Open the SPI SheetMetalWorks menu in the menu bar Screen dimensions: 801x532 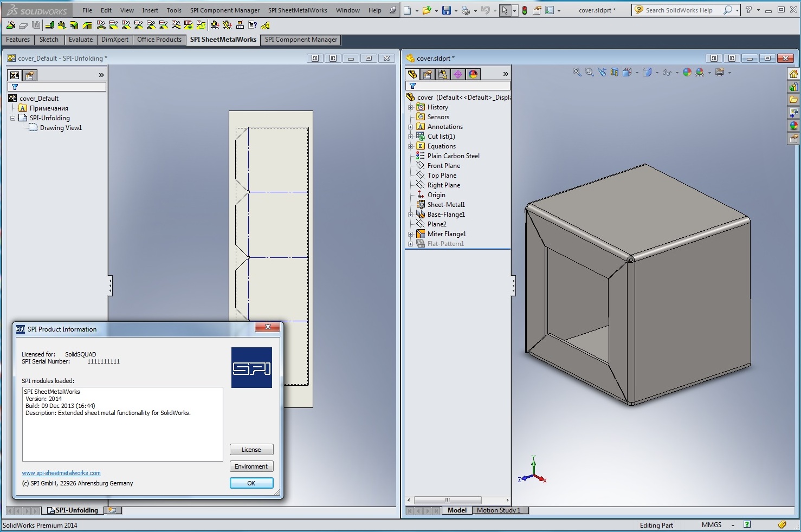[x=298, y=10]
